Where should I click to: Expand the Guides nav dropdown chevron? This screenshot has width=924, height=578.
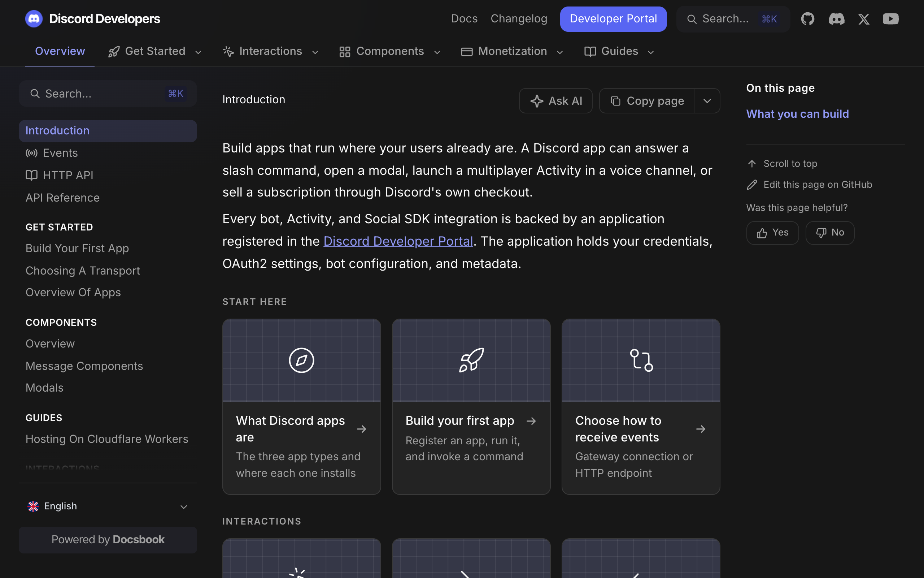coord(651,52)
